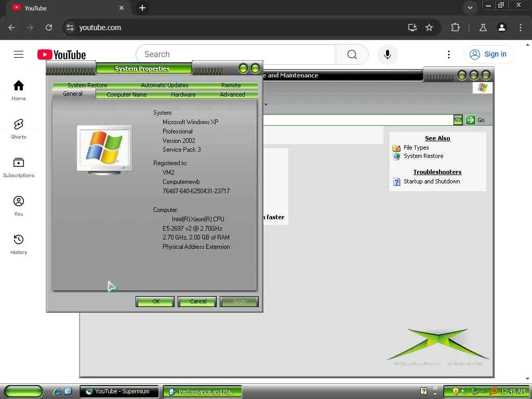This screenshot has width=532, height=399.
Task: Click the YouTube logo
Action: [62, 55]
